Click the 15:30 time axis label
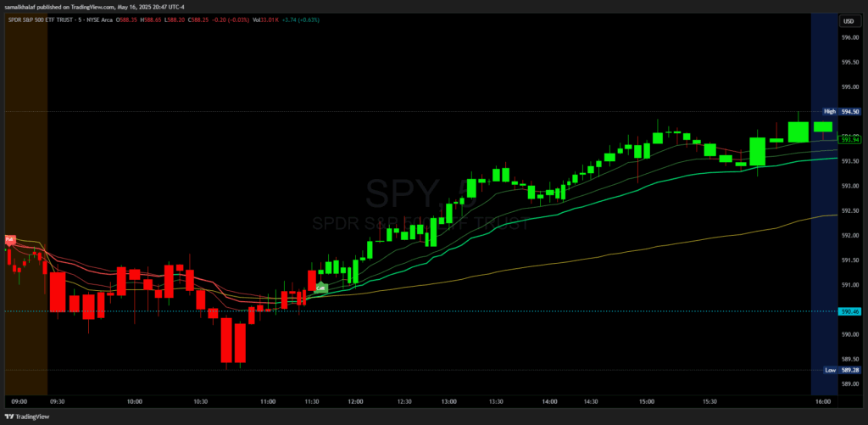868x425 pixels. [709, 402]
